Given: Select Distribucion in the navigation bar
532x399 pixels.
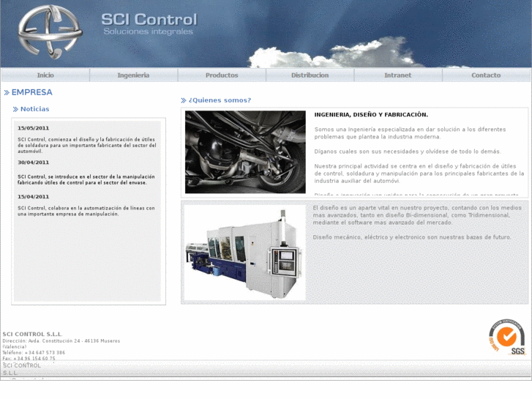Looking at the screenshot, I should click(310, 75).
